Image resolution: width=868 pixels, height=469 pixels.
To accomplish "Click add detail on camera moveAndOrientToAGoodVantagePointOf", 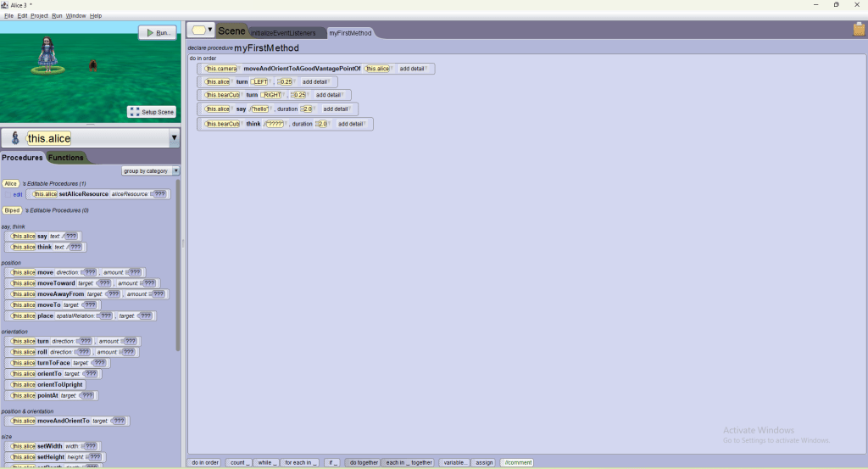I will [x=412, y=69].
